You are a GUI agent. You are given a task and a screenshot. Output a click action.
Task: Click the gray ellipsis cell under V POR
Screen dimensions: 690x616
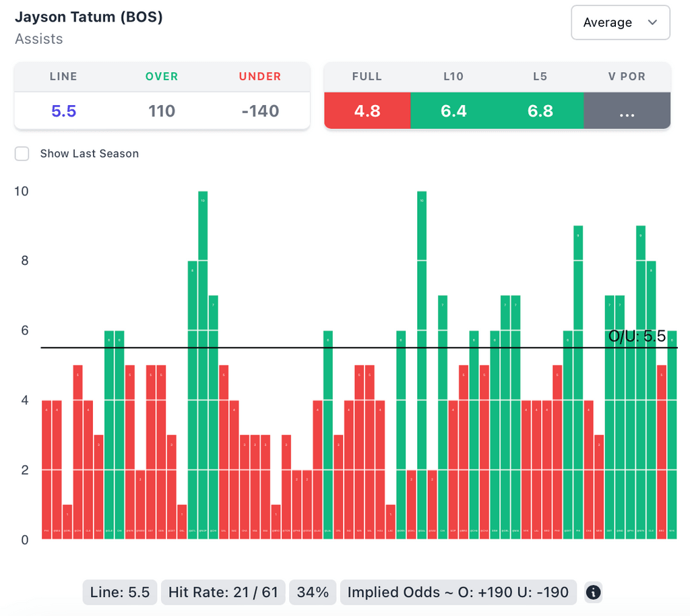click(x=627, y=111)
